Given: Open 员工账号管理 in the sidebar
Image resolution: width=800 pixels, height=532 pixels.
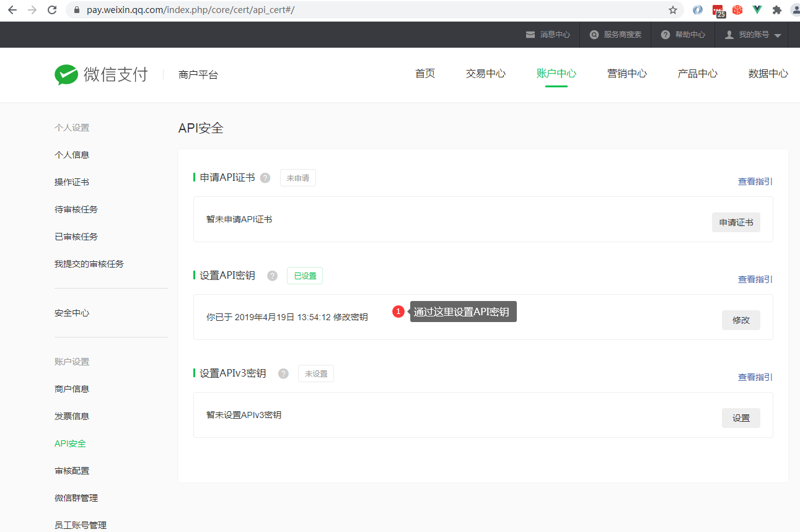Looking at the screenshot, I should [81, 525].
